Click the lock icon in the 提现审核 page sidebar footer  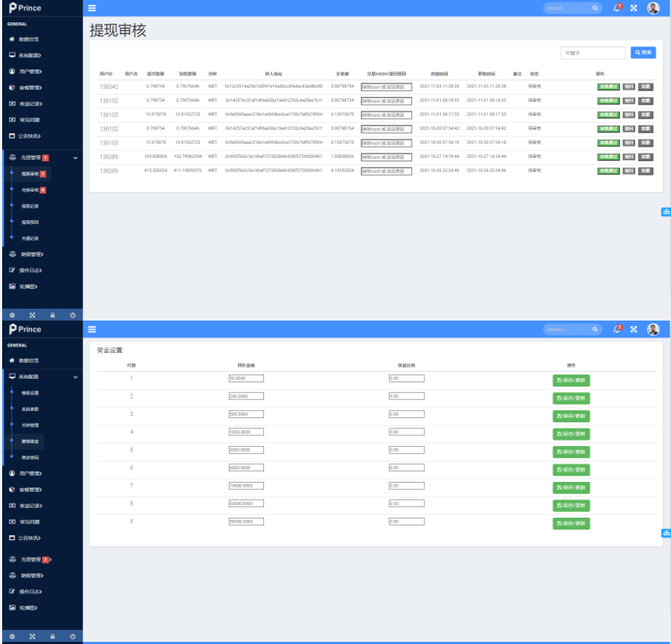pyautogui.click(x=52, y=314)
